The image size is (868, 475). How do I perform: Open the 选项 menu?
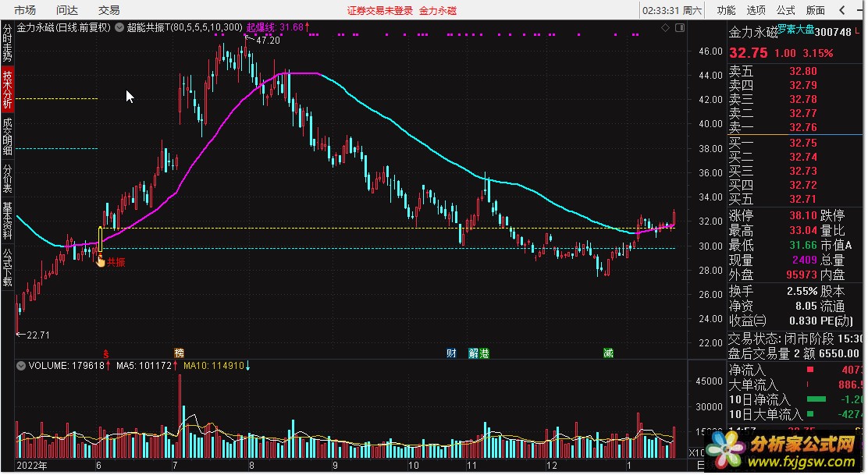[x=756, y=10]
